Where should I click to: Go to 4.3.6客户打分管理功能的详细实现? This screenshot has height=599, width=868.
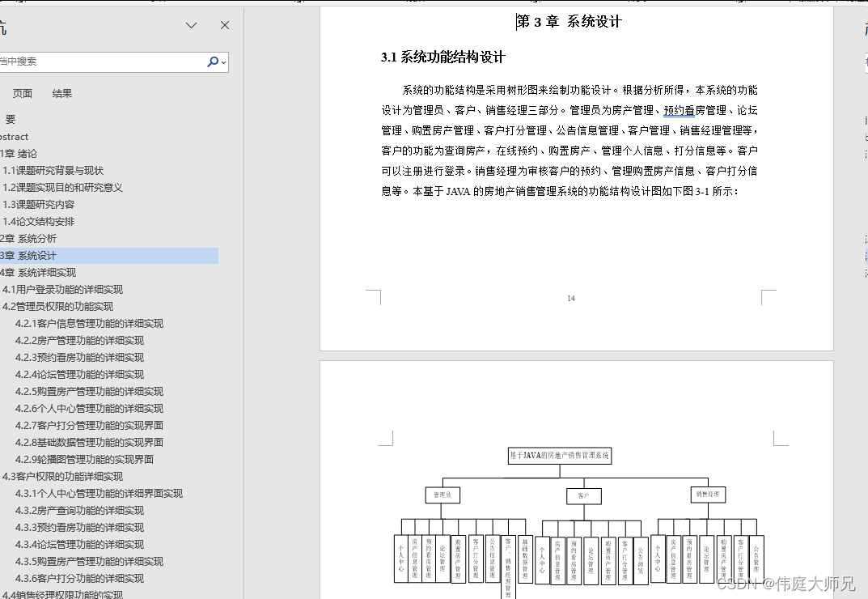click(x=80, y=579)
